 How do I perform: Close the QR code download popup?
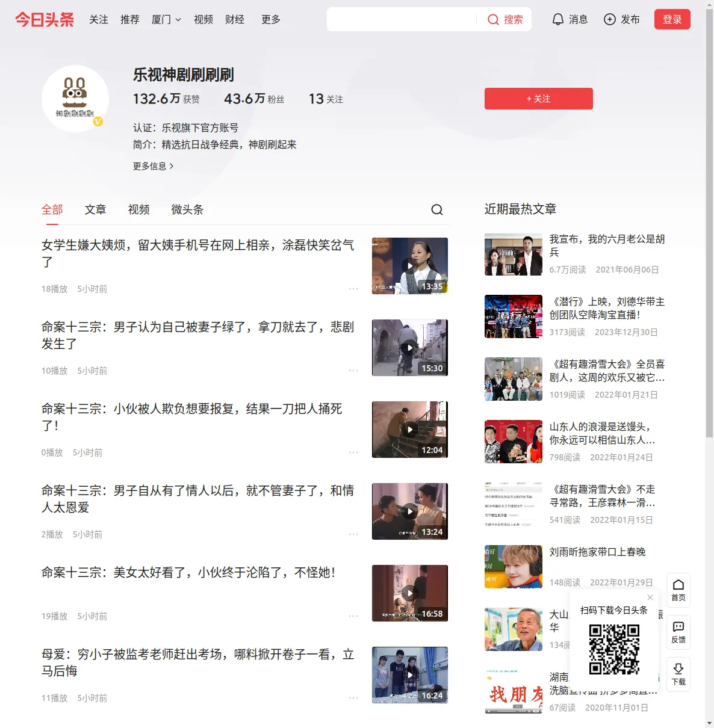(x=650, y=597)
